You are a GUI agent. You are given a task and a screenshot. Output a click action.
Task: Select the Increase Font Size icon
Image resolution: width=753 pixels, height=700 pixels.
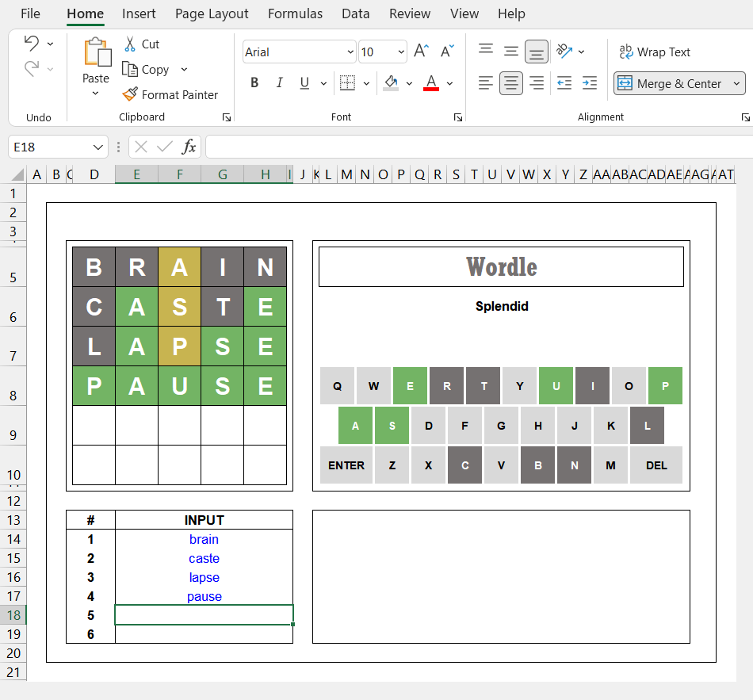[x=420, y=50]
